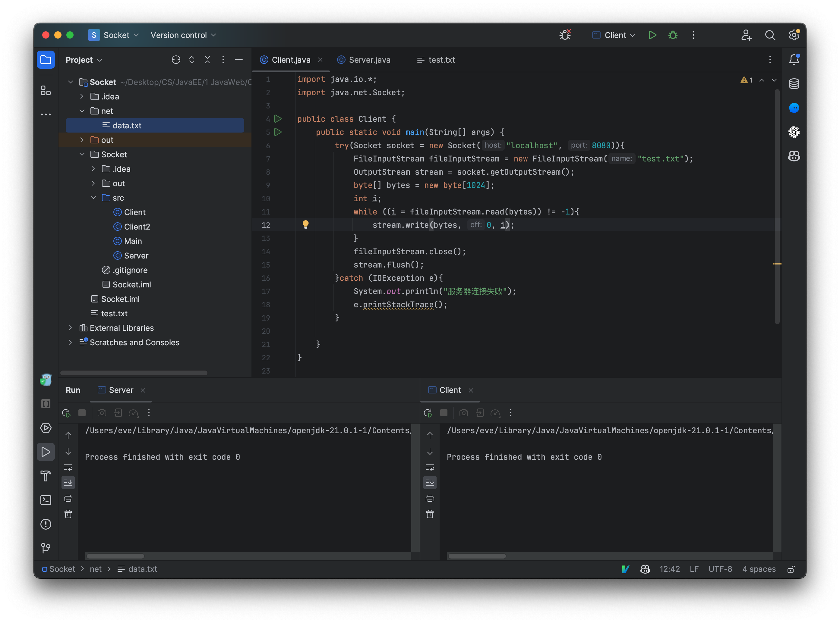Image resolution: width=840 pixels, height=623 pixels.
Task: Click the Project tree horizontal scrollbar
Action: pyautogui.click(x=134, y=373)
